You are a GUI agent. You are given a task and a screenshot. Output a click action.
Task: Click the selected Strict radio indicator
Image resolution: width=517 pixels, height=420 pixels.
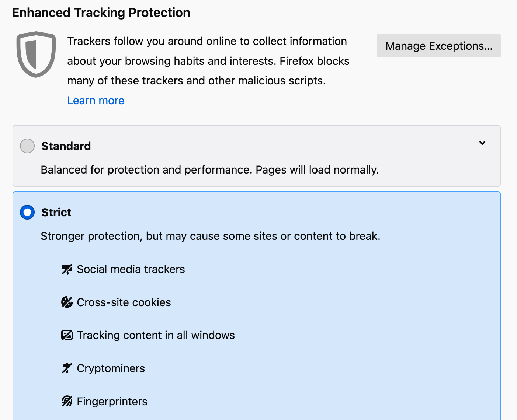coord(27,212)
